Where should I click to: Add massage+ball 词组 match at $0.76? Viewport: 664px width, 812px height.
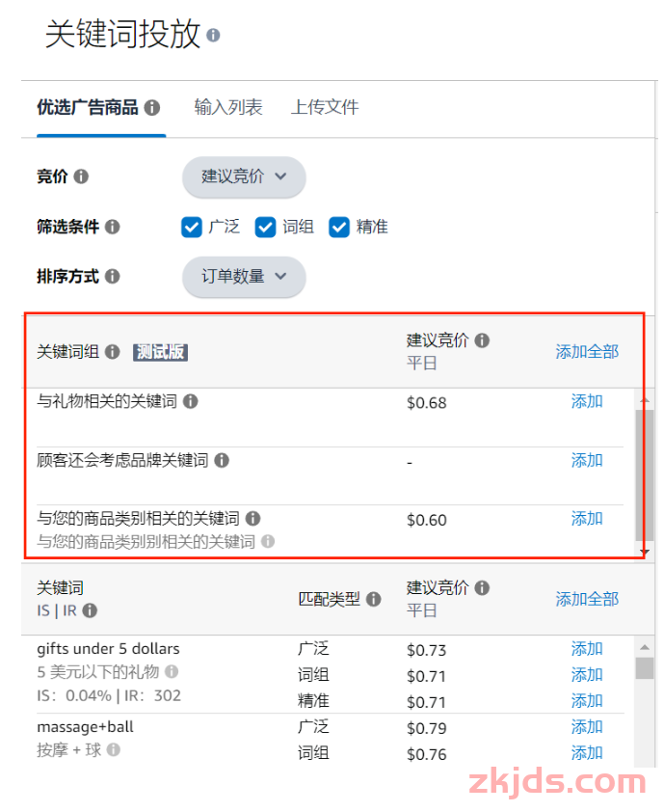pyautogui.click(x=587, y=753)
